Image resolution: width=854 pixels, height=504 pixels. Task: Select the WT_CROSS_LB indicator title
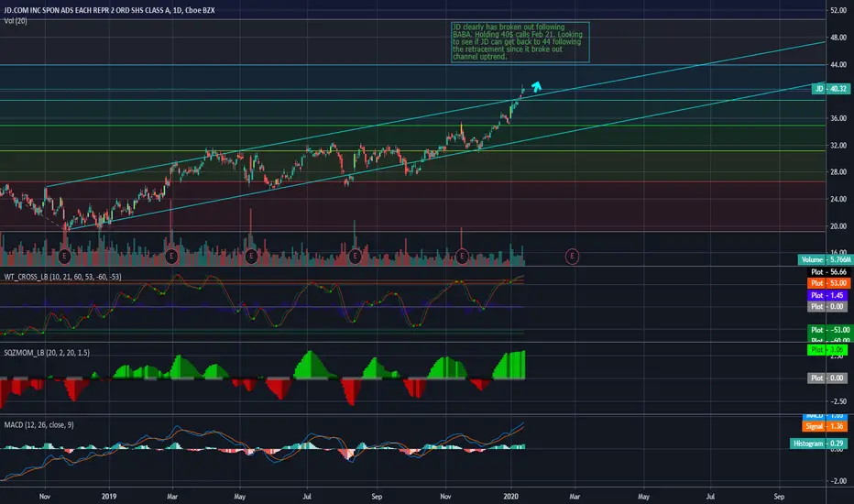[x=62, y=278]
